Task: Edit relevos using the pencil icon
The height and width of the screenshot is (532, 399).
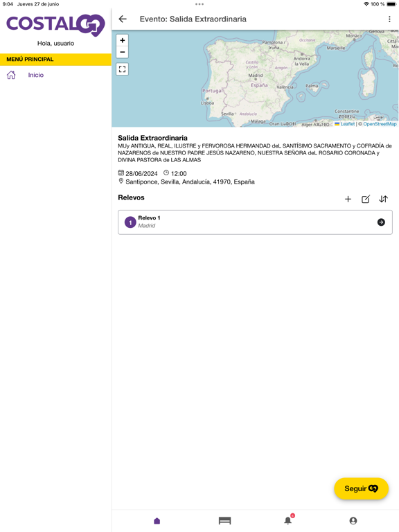Action: [x=366, y=199]
